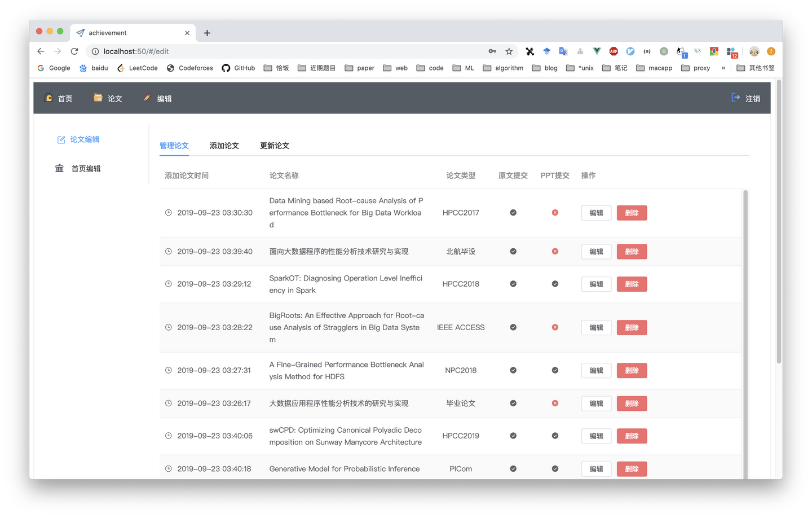Image resolution: width=812 pixels, height=518 pixels.
Task: Click 删除 for the HPCC2017 paper
Action: pyautogui.click(x=632, y=213)
